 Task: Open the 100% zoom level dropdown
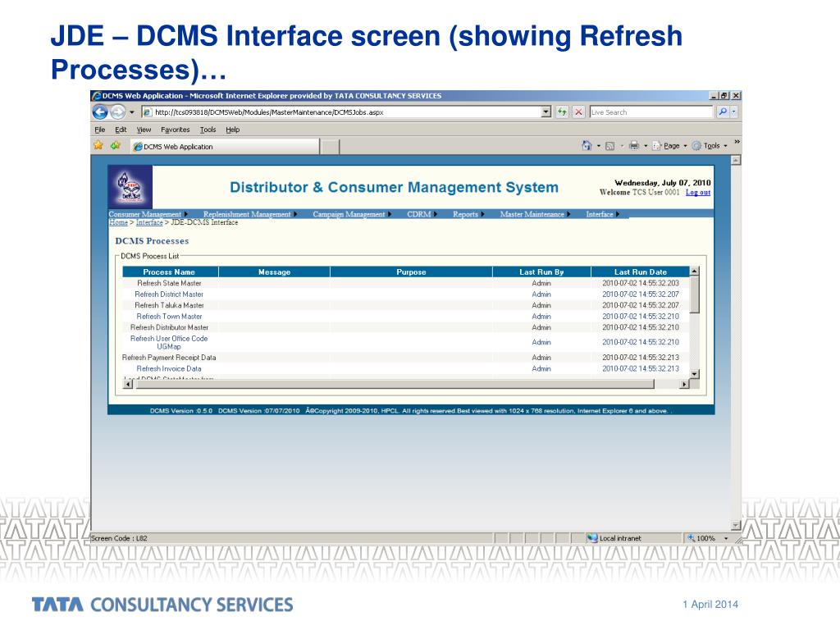click(x=726, y=538)
